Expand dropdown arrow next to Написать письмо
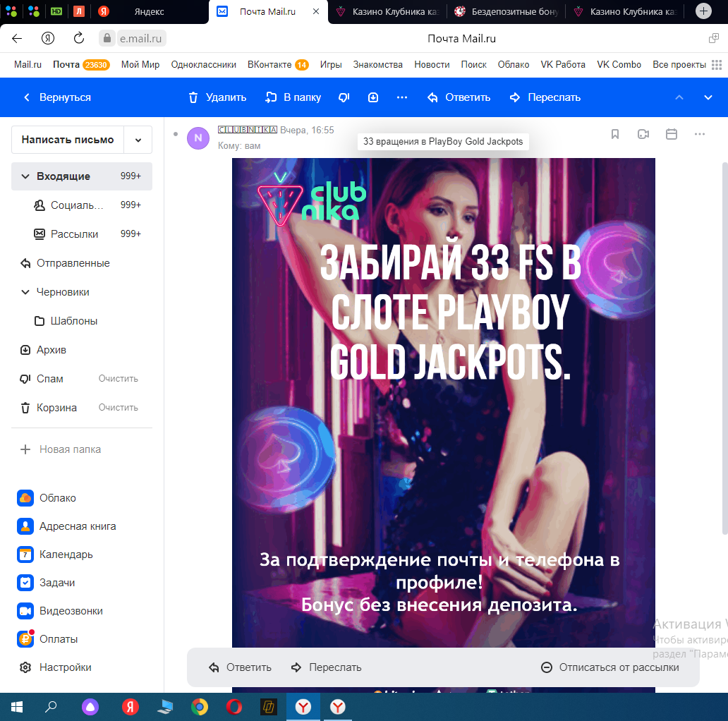 coord(138,140)
